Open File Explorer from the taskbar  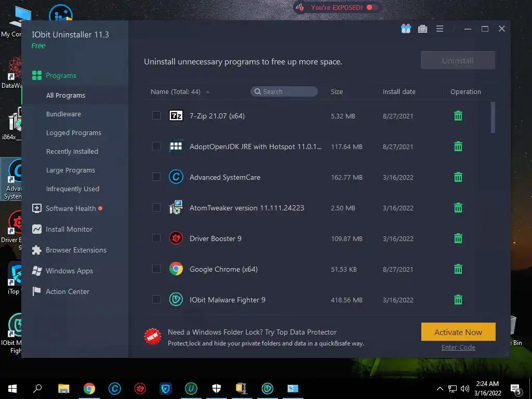pos(63,389)
